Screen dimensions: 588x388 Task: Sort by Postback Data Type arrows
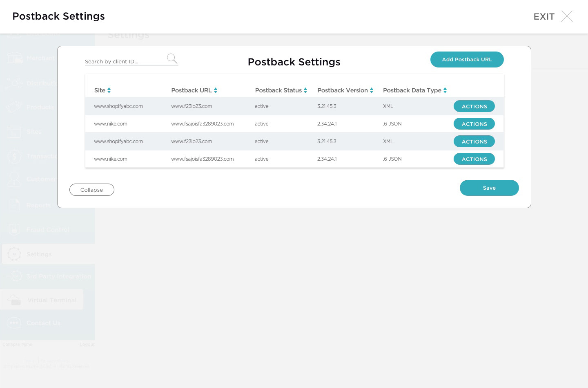pos(445,90)
